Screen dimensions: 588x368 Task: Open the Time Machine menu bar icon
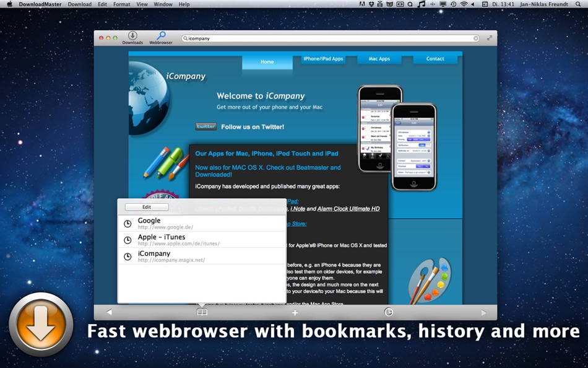453,4
